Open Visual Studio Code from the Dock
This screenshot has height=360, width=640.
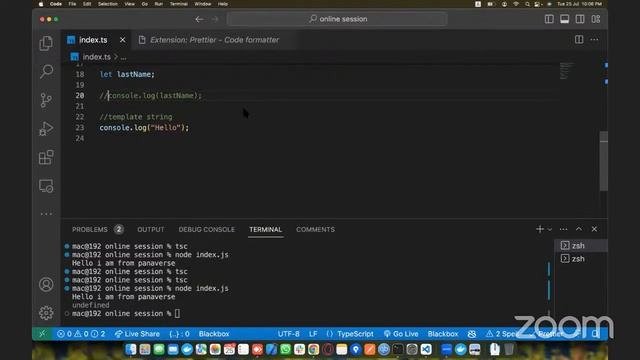426,349
